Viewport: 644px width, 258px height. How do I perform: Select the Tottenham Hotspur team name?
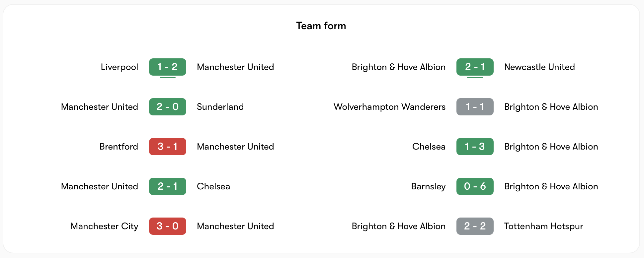coord(543,226)
